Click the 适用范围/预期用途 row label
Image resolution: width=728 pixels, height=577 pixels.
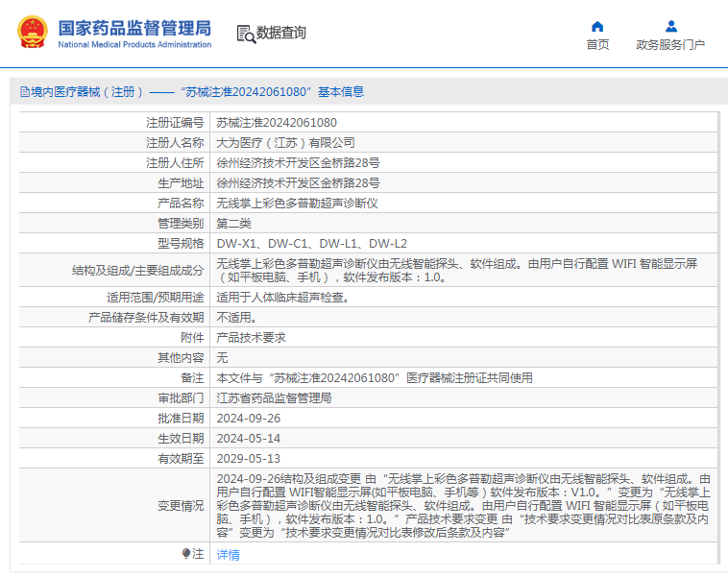[x=155, y=298]
